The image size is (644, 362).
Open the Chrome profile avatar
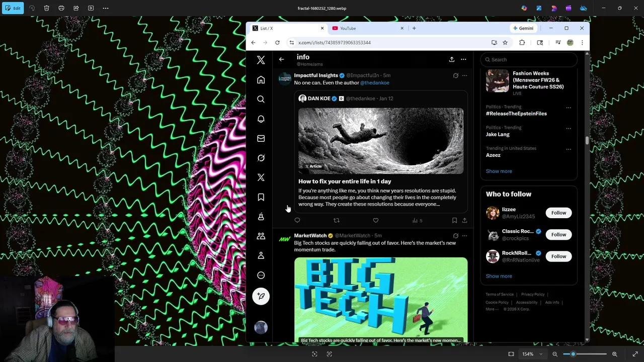570,43
